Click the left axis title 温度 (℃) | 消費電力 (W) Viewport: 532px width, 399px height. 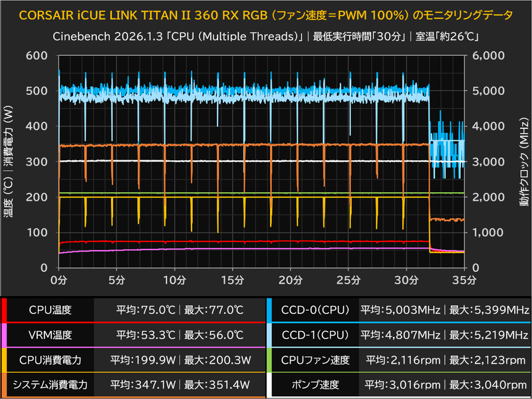[x=9, y=161]
